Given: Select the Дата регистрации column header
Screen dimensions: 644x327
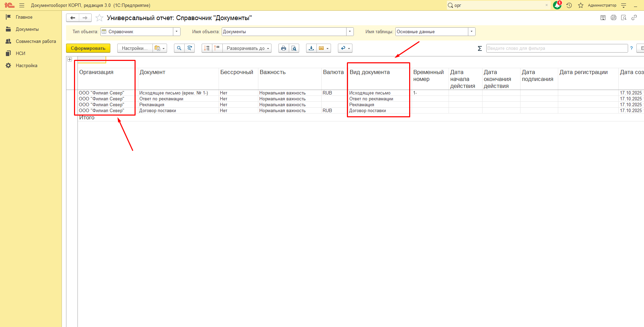Looking at the screenshot, I should (588, 79).
